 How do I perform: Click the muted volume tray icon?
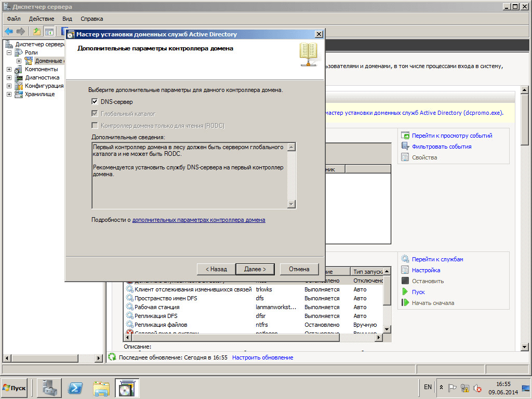click(x=477, y=388)
